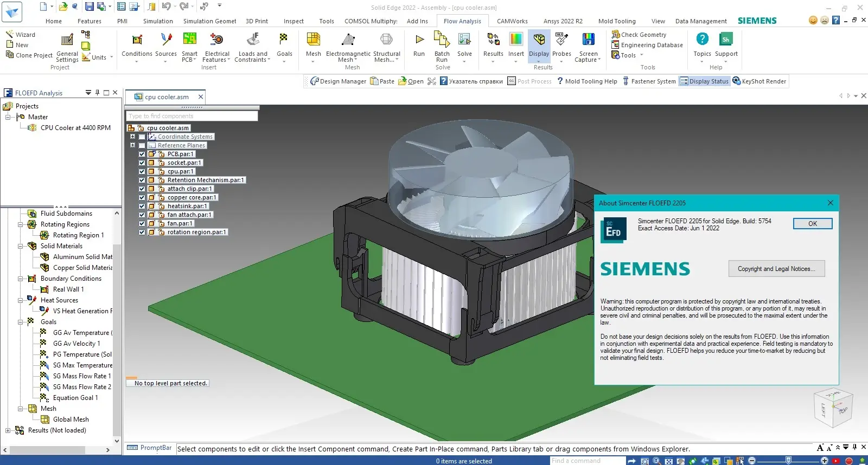Toggle socket.par:1 checkbox
The image size is (868, 465).
[x=142, y=163]
